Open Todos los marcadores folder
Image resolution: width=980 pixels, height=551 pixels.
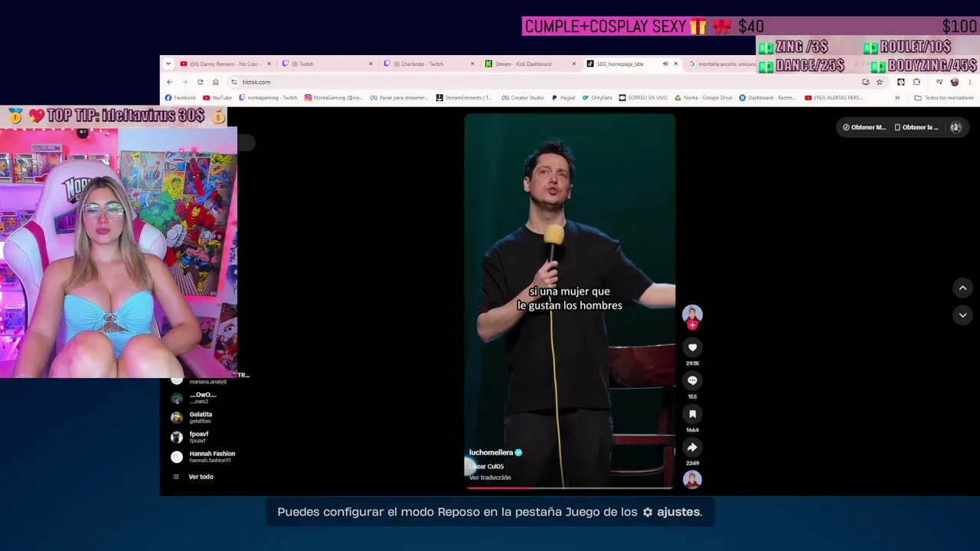[x=944, y=98]
